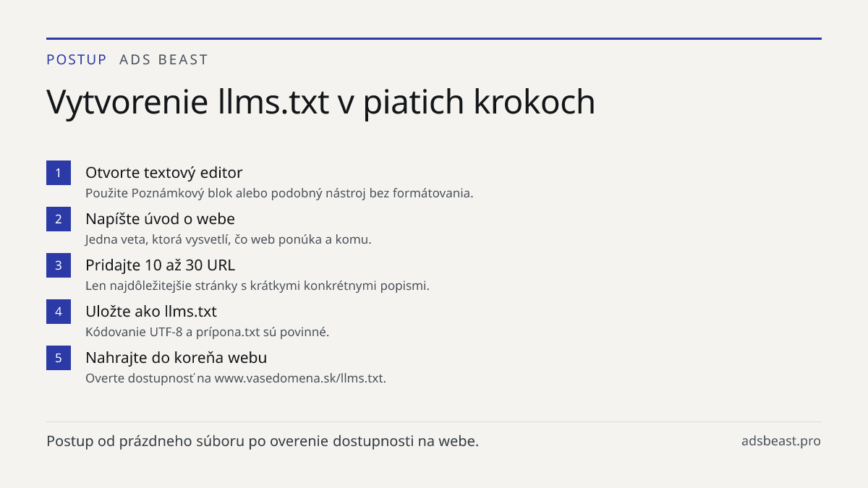
Task: Open the adsbeast.pro link
Action: (x=781, y=441)
